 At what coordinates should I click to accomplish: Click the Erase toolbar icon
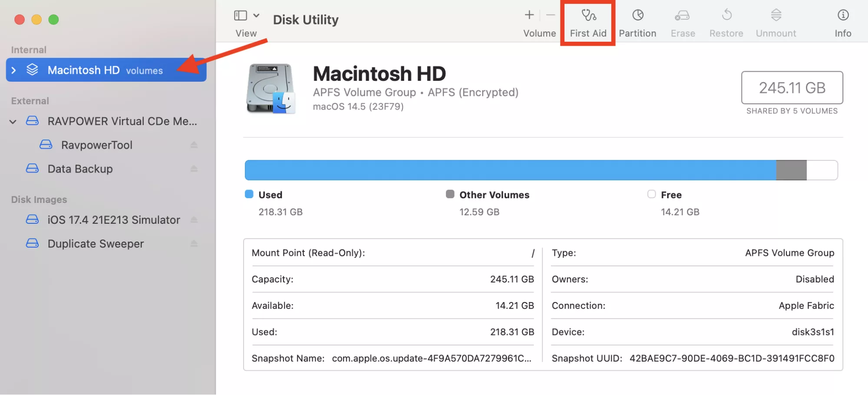pos(682,20)
